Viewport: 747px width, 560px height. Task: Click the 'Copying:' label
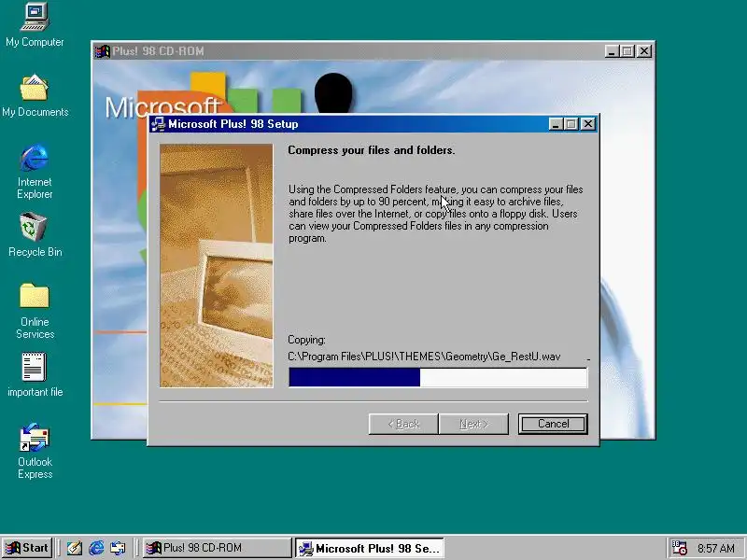click(x=307, y=340)
